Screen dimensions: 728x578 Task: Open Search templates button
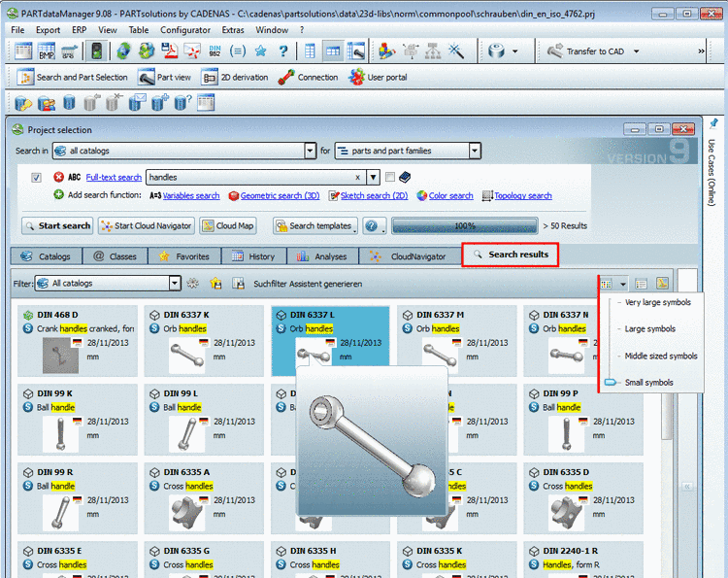[315, 225]
